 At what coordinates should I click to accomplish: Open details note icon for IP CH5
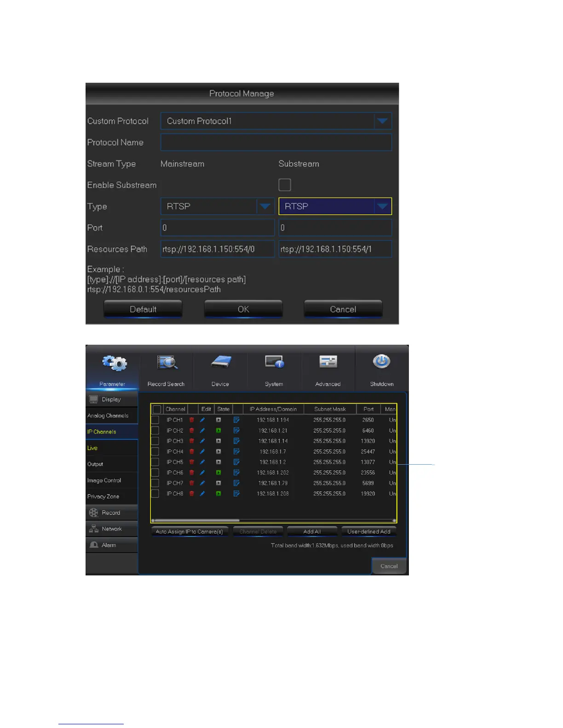[236, 462]
